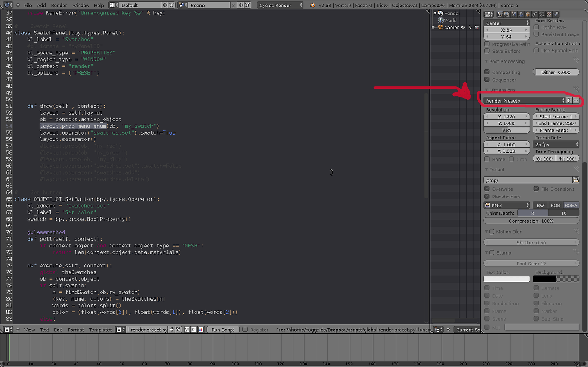Toggle camera visibility eye in outliner
The image size is (588, 367).
(463, 27)
